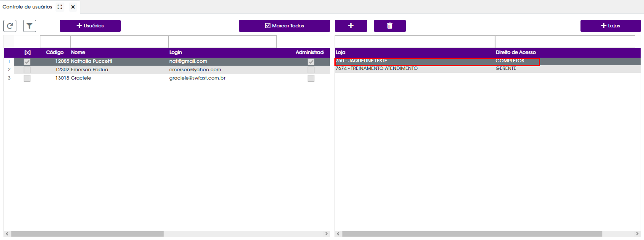Click the Código filter input field
The height and width of the screenshot is (240, 644).
(55, 42)
